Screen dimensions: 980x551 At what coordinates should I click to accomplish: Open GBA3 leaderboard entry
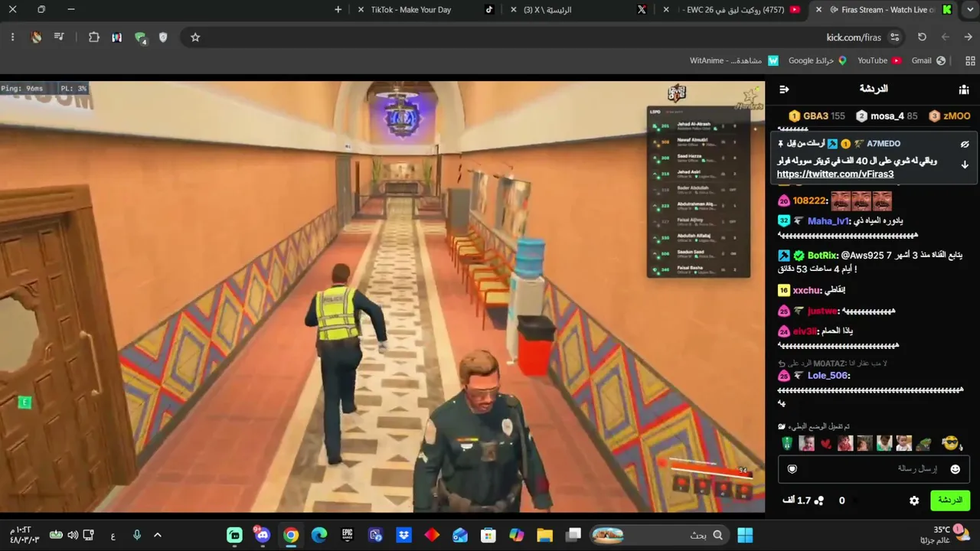point(817,116)
